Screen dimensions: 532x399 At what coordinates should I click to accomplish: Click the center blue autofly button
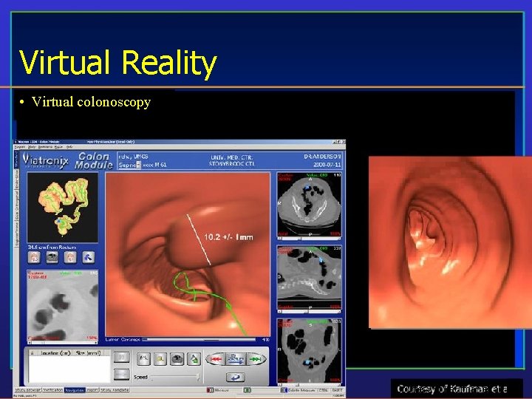[236, 359]
